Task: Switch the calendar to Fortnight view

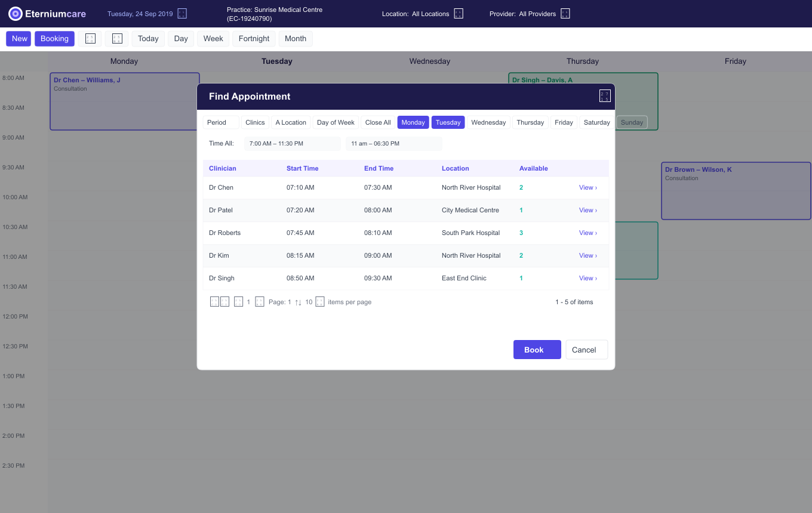Action: 254,39
